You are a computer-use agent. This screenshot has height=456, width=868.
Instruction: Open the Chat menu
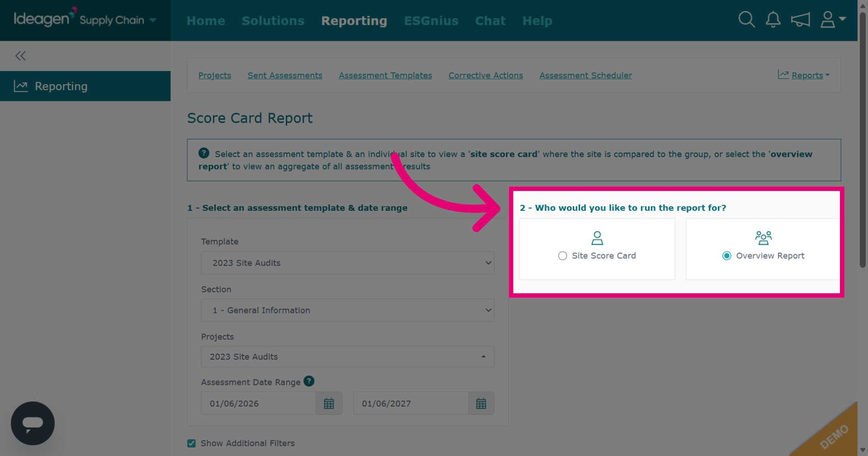pyautogui.click(x=490, y=21)
